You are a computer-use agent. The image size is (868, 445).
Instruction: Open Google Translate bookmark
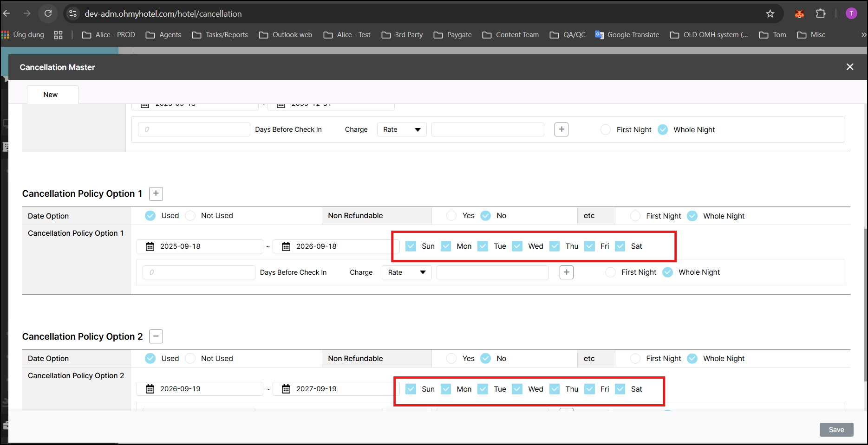(627, 35)
